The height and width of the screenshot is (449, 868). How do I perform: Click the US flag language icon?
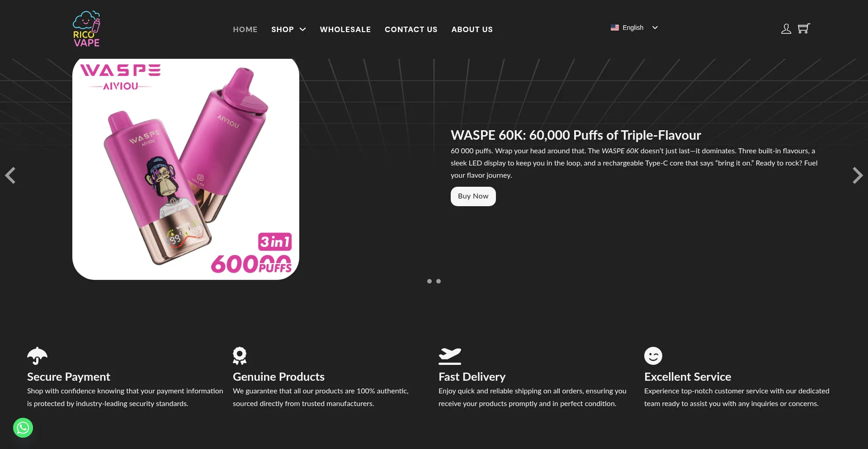tap(615, 28)
